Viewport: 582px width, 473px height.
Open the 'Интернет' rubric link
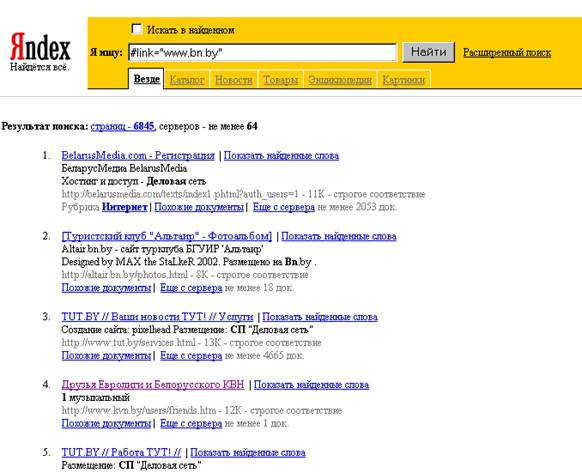[125, 207]
